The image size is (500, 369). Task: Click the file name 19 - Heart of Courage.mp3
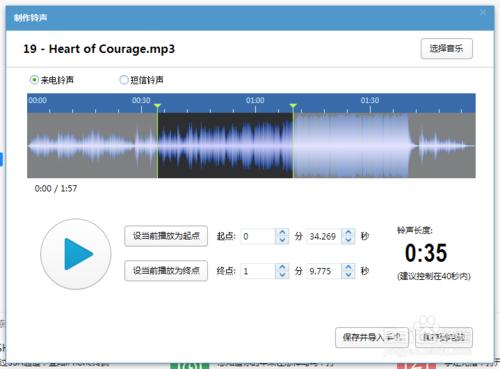[99, 49]
